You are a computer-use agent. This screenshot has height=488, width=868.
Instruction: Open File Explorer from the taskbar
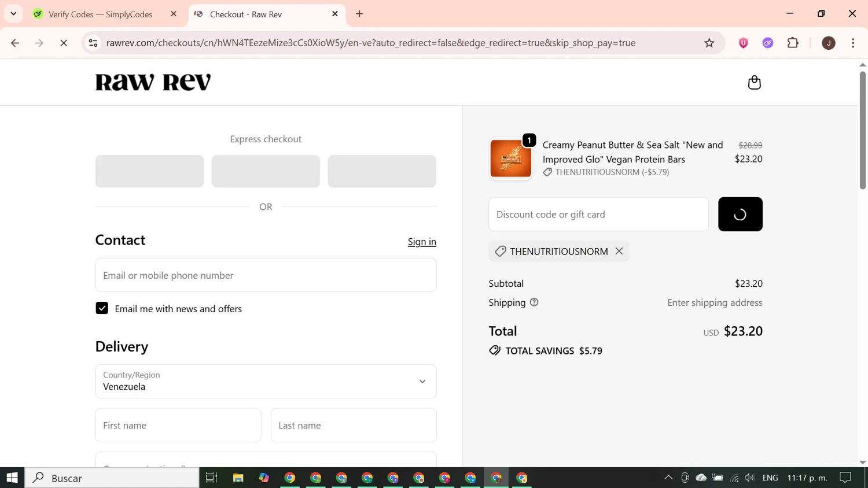pyautogui.click(x=238, y=478)
